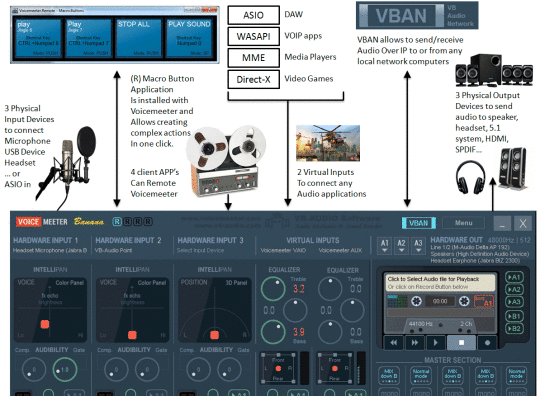Switch Hardware Input 3 3D Panel mode

tap(236, 283)
